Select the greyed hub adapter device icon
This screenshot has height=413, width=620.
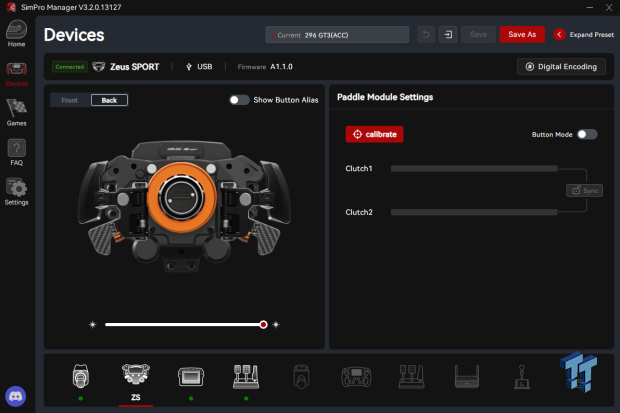[467, 377]
